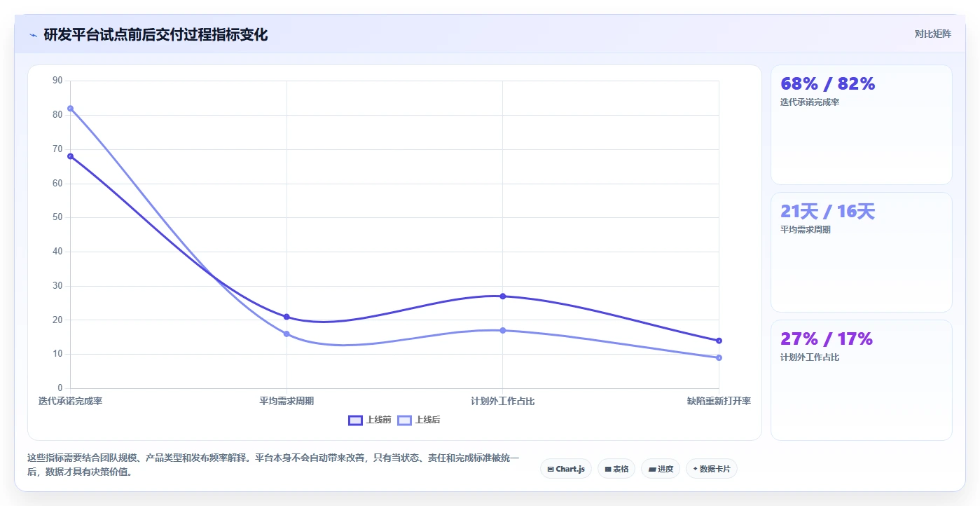The height and width of the screenshot is (506, 980).
Task: Click the explanatory note below the chart
Action: point(273,465)
